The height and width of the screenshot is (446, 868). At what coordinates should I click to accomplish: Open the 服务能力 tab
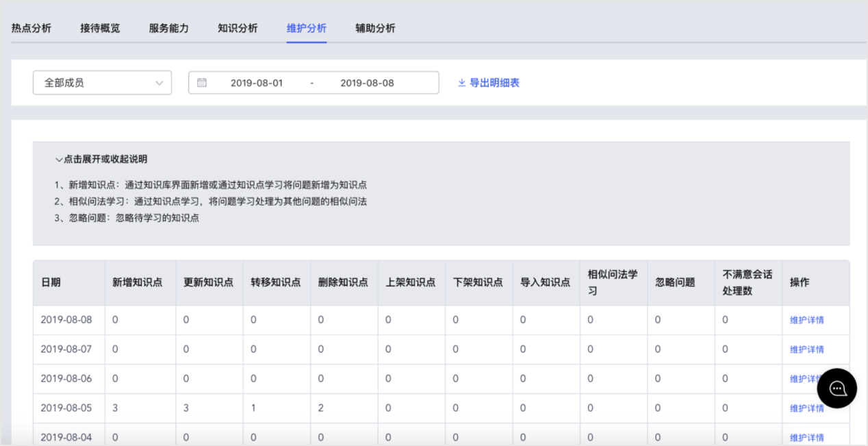coord(169,28)
